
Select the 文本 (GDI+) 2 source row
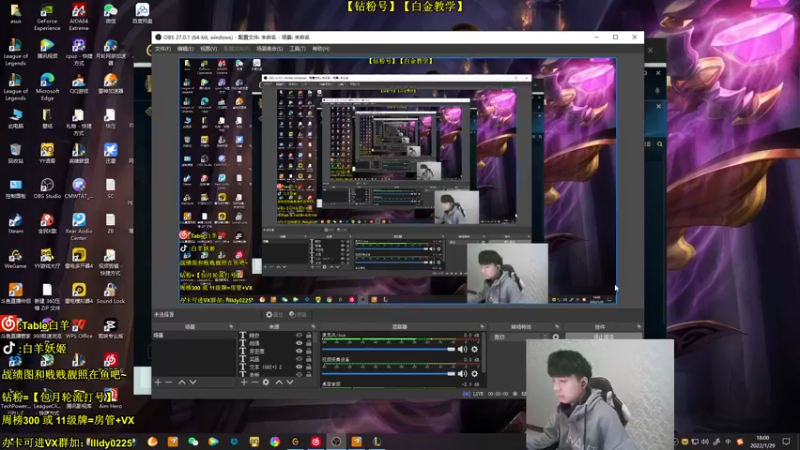click(276, 367)
